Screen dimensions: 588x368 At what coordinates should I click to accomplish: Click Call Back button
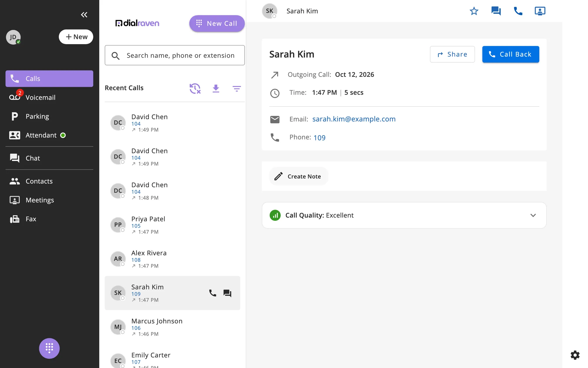(511, 54)
